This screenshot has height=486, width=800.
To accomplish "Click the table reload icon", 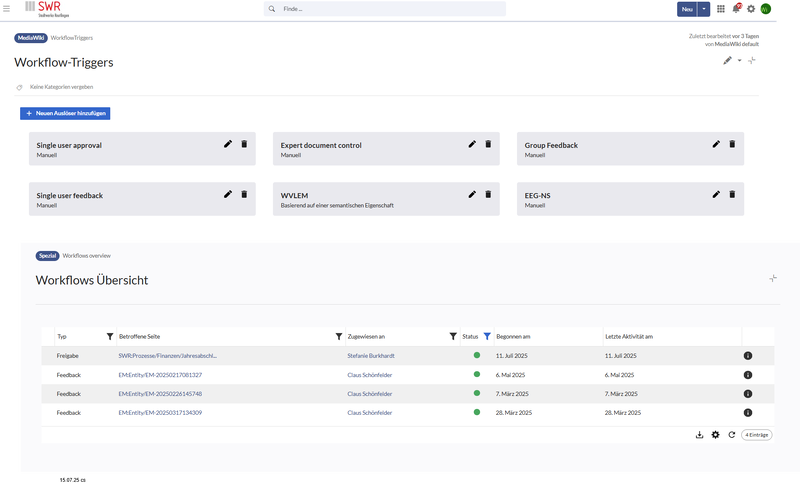I will [732, 435].
